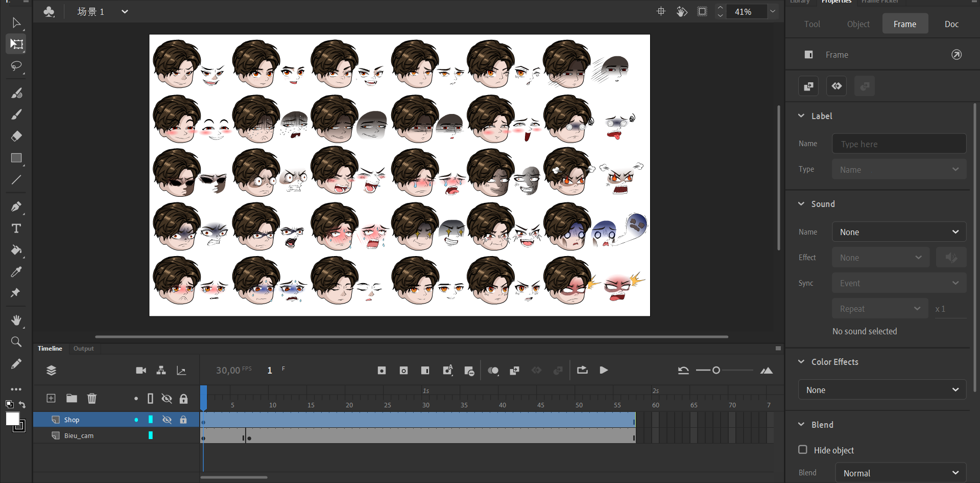Click the timeline zoom slider handle
Screen dimensions: 980x483
point(716,370)
